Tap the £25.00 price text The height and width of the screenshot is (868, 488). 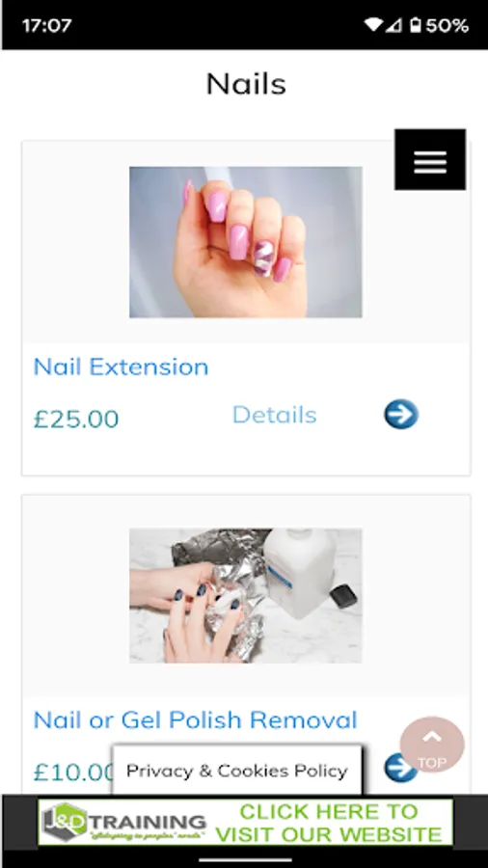(x=76, y=420)
